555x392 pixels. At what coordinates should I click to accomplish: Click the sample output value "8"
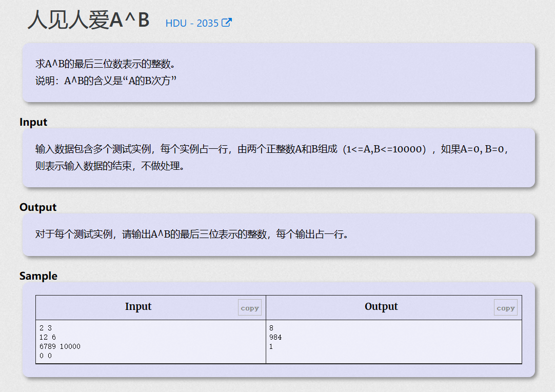coord(271,328)
